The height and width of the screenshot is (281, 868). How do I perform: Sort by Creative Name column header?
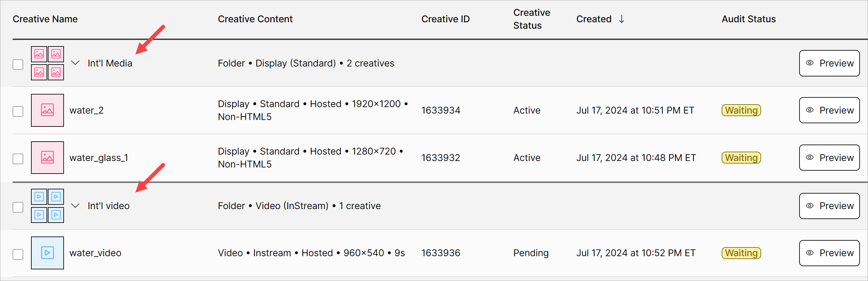[x=45, y=19]
